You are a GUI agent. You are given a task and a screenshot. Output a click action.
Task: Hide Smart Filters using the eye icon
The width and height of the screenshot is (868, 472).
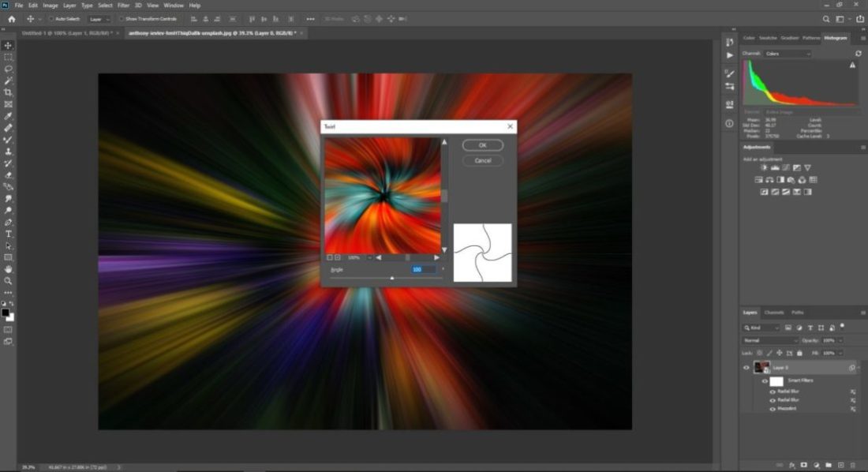point(765,381)
